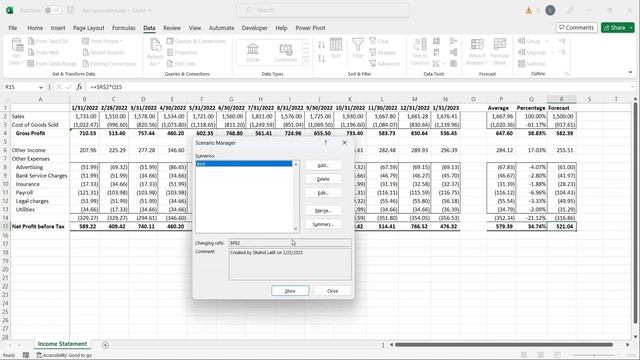Viewport: 640px width, 360px height.
Task: Expand the Data Types gallery arrow
Action: click(x=305, y=60)
